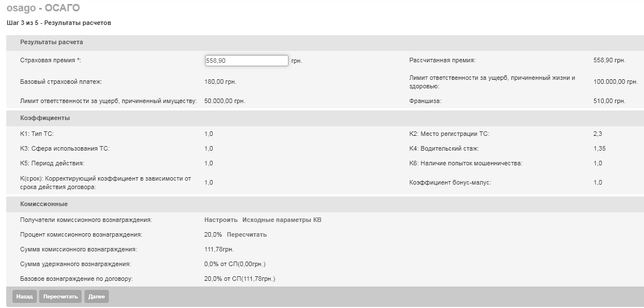The image size is (644, 308).
Task: Click the Шаг 3 из 5 step heading
Action: pos(59,23)
